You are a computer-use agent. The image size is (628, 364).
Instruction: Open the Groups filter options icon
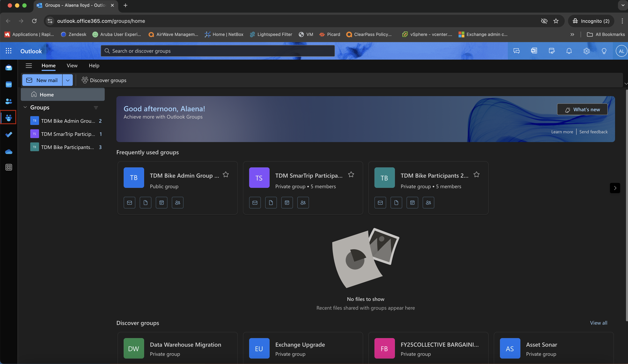[96, 108]
